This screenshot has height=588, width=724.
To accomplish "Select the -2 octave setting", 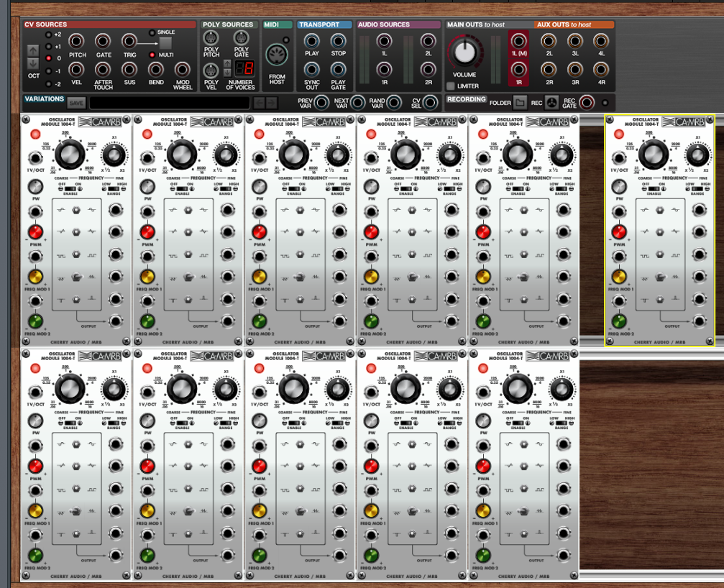I will [48, 84].
